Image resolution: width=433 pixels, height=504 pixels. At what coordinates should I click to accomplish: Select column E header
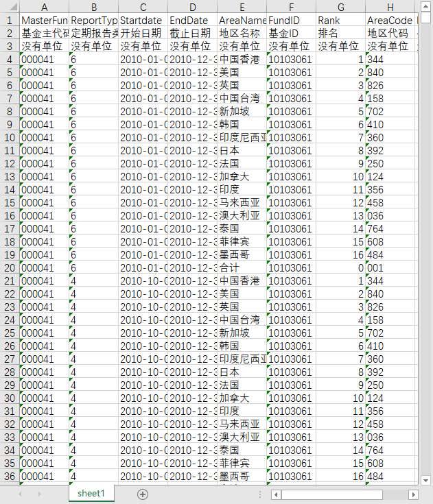point(242,7)
